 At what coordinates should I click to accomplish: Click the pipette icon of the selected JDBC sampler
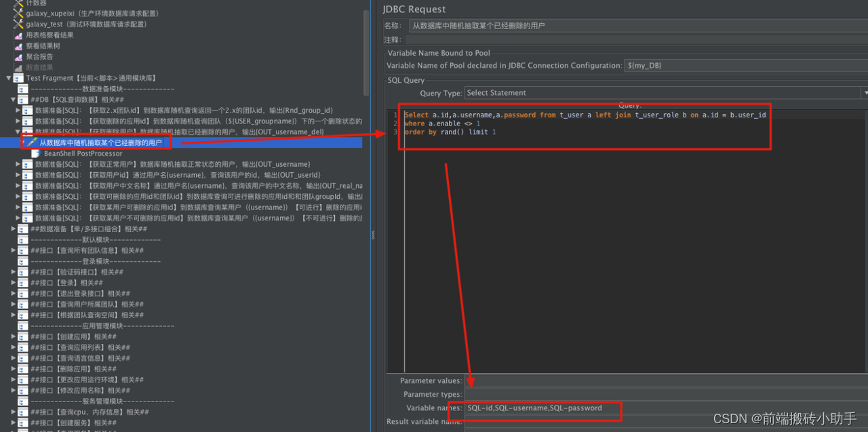32,142
